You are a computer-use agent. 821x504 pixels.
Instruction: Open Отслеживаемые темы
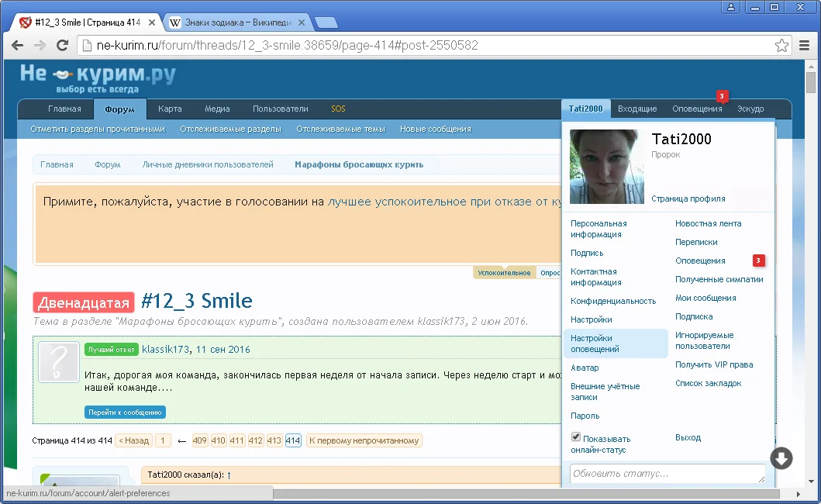[340, 129]
